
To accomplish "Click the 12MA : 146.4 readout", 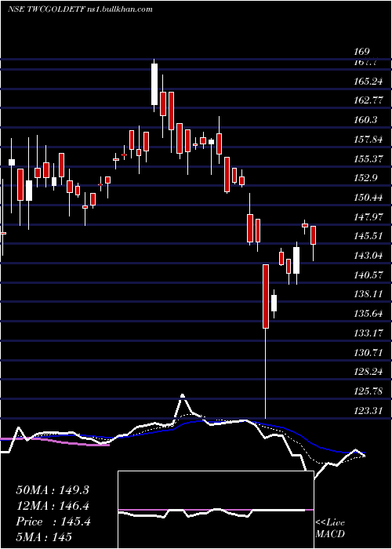I will [x=53, y=506].
